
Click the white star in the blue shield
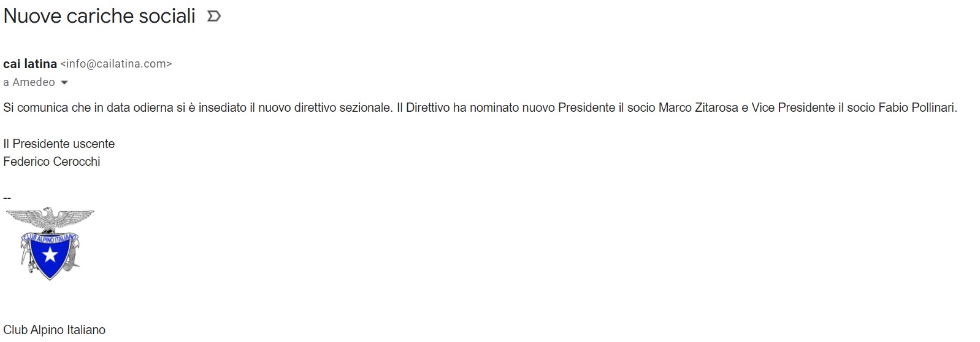coord(50,254)
